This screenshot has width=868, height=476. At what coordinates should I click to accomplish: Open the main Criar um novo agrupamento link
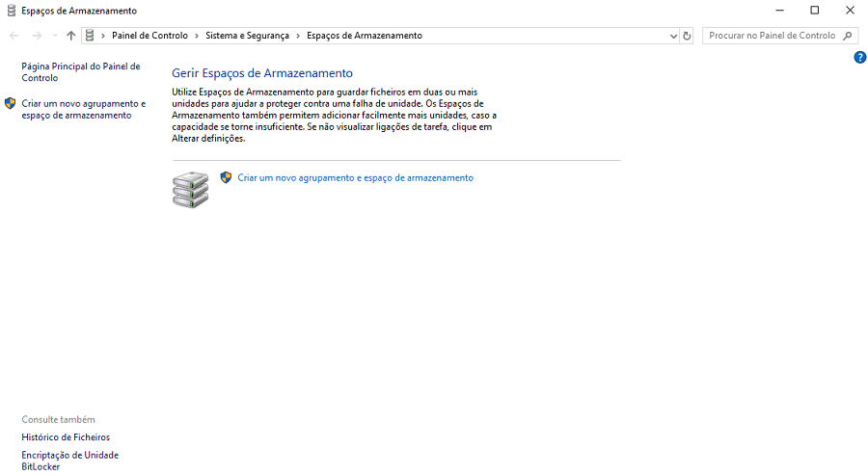coord(355,177)
